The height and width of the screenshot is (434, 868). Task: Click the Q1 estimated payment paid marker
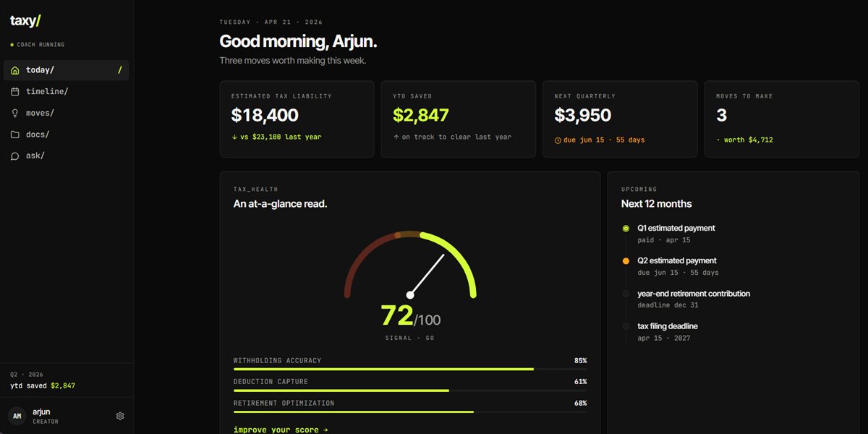(x=626, y=229)
